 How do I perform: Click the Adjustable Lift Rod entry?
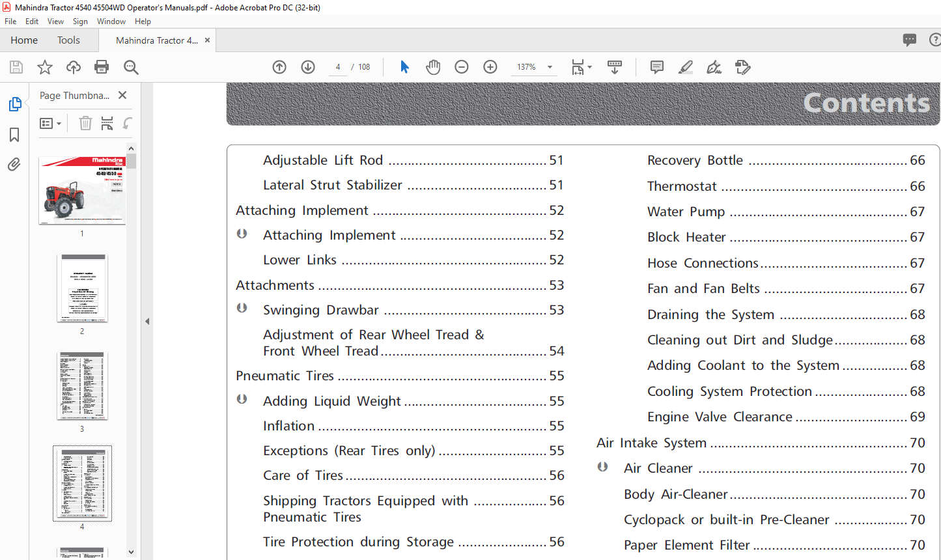[414, 160]
